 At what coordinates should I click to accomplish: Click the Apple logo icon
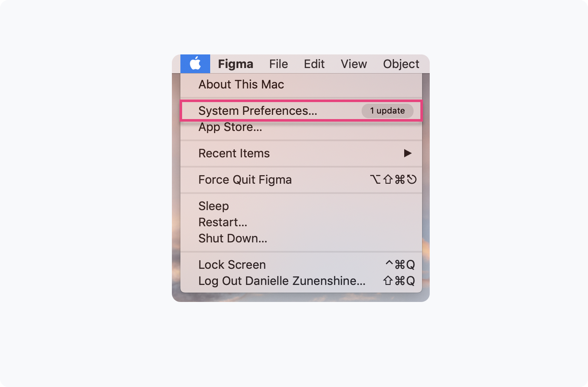[195, 64]
